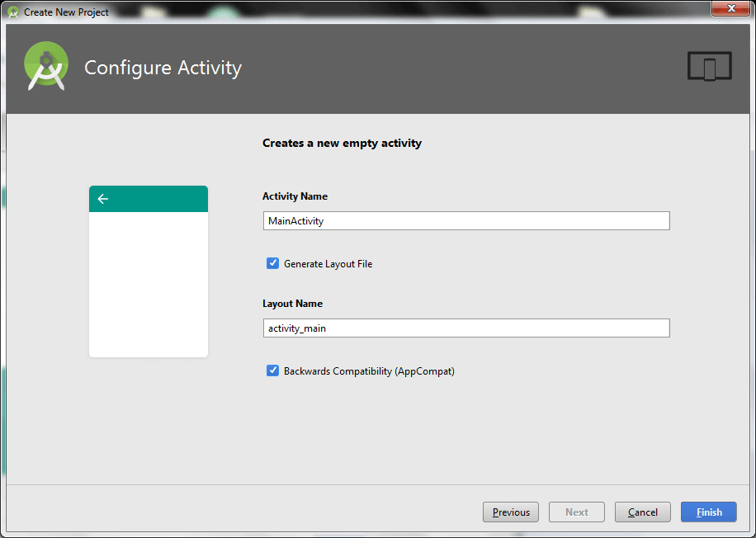
Task: Click the Configure Activity heading
Action: [x=163, y=68]
